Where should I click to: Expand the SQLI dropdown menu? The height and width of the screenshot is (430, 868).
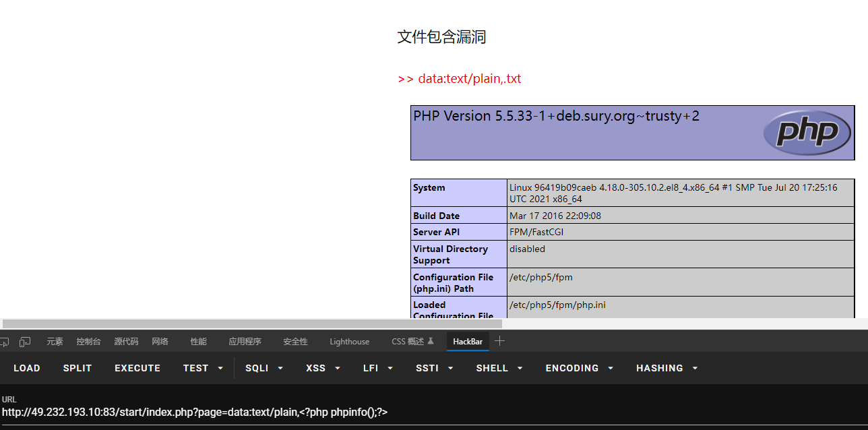tap(264, 368)
